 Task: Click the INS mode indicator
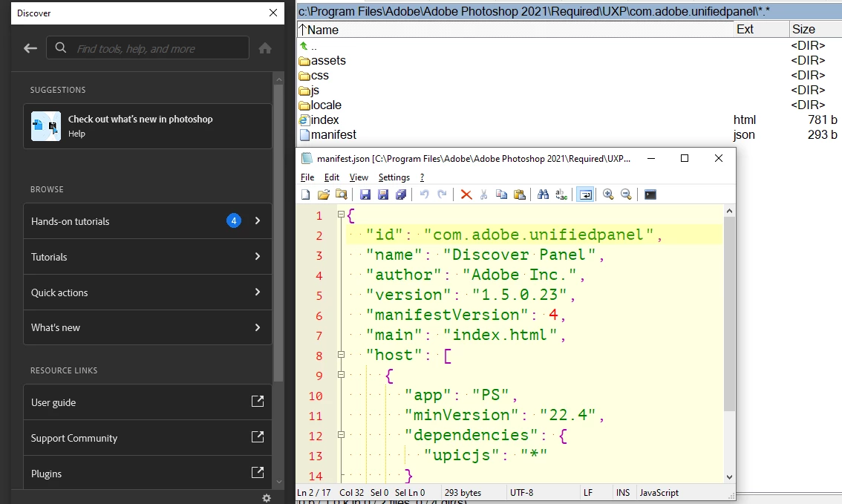click(x=623, y=493)
